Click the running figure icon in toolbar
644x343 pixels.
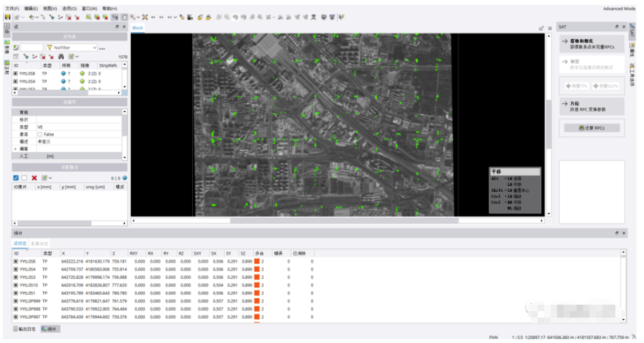[x=314, y=17]
